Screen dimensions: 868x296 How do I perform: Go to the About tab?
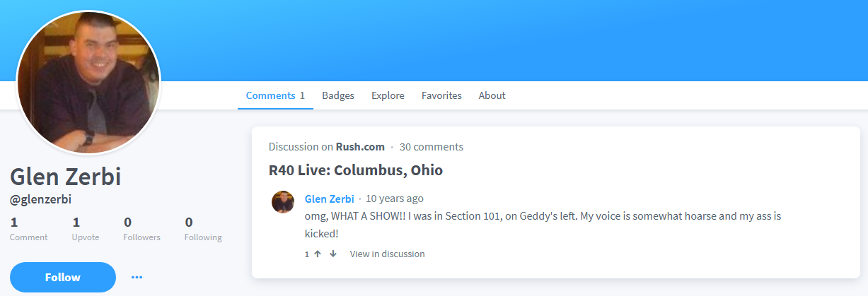click(x=492, y=95)
